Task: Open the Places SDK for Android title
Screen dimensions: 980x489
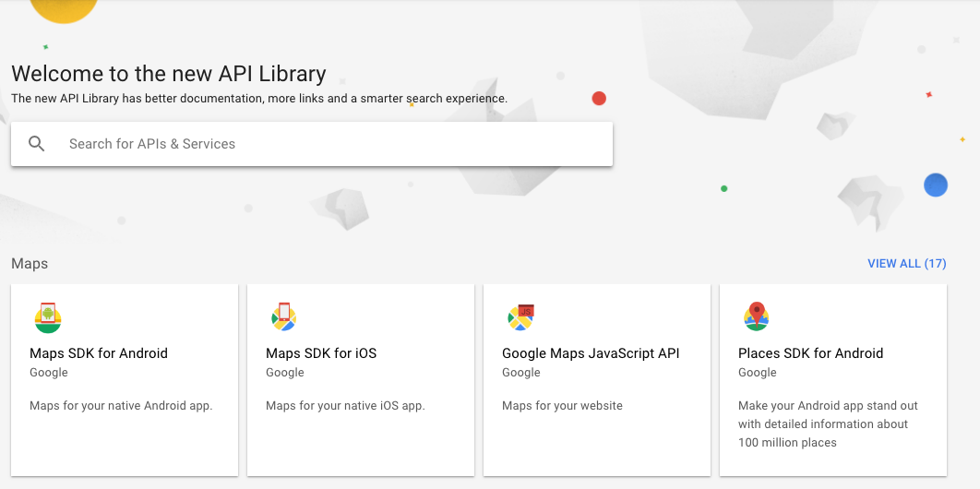Action: pos(810,353)
